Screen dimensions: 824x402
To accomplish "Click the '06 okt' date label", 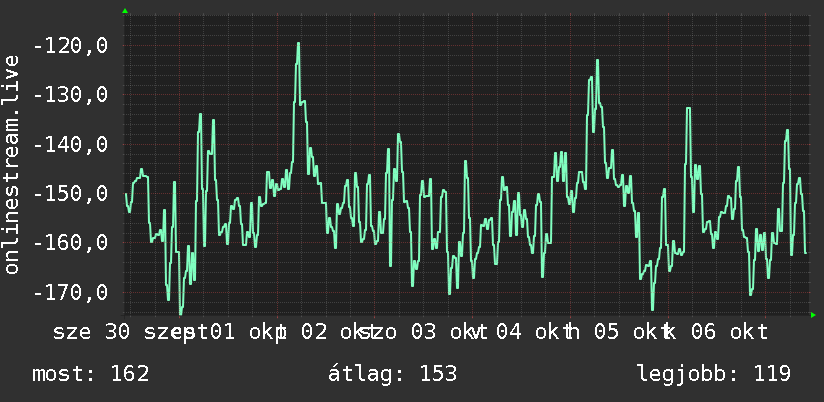I will (729, 333).
